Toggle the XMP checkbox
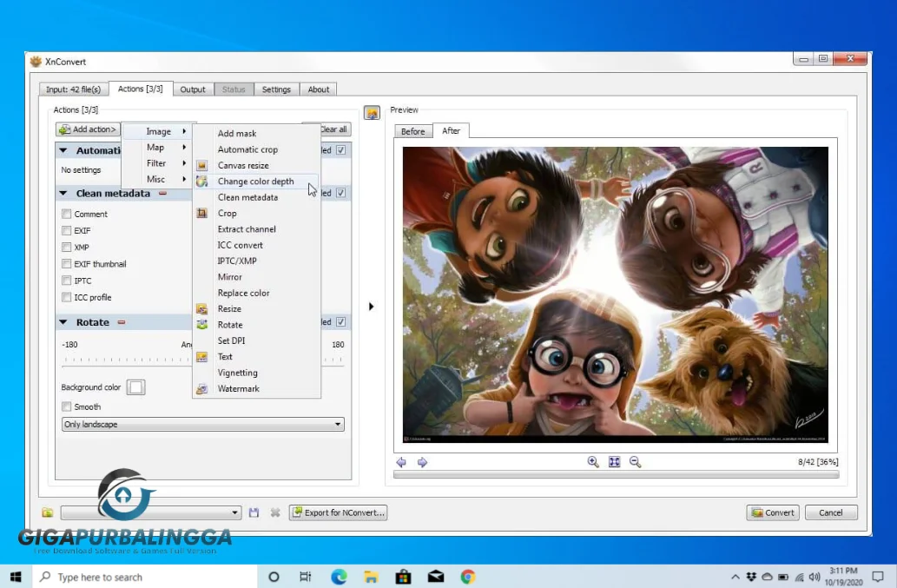Screen dimensions: 897x588 click(x=66, y=247)
